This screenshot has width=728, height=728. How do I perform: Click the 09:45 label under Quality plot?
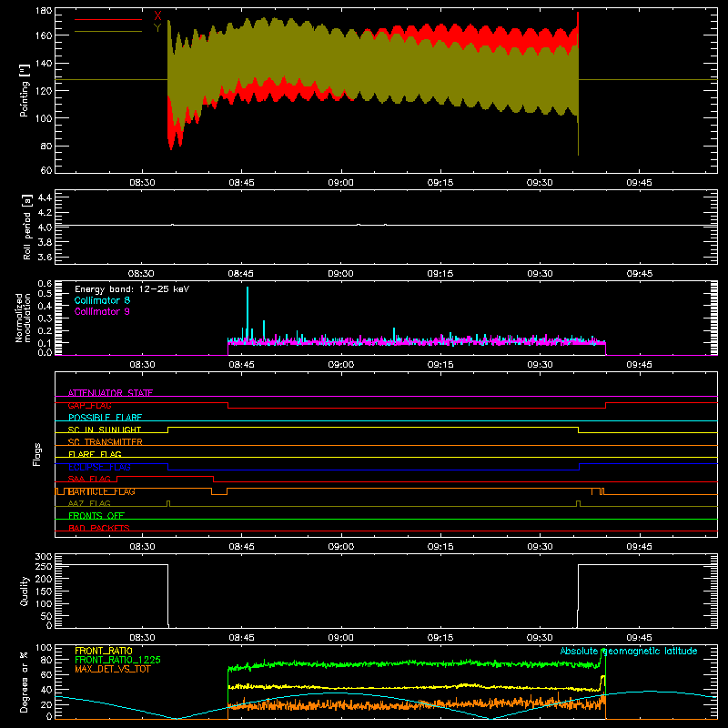640,638
